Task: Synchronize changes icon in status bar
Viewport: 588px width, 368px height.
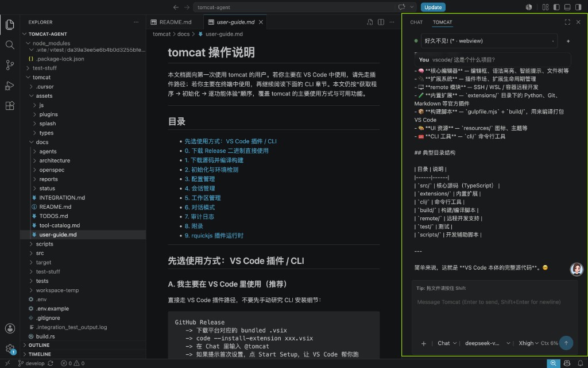Action: pos(51,363)
